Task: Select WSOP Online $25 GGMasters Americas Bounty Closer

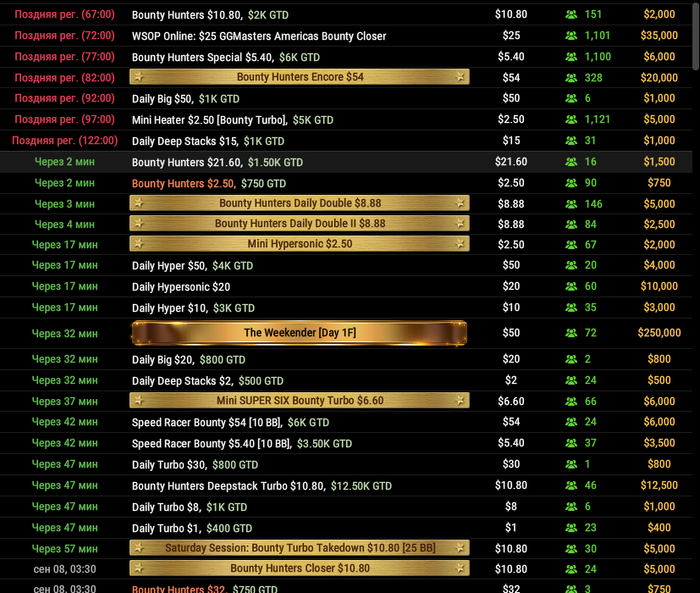Action: tap(259, 36)
